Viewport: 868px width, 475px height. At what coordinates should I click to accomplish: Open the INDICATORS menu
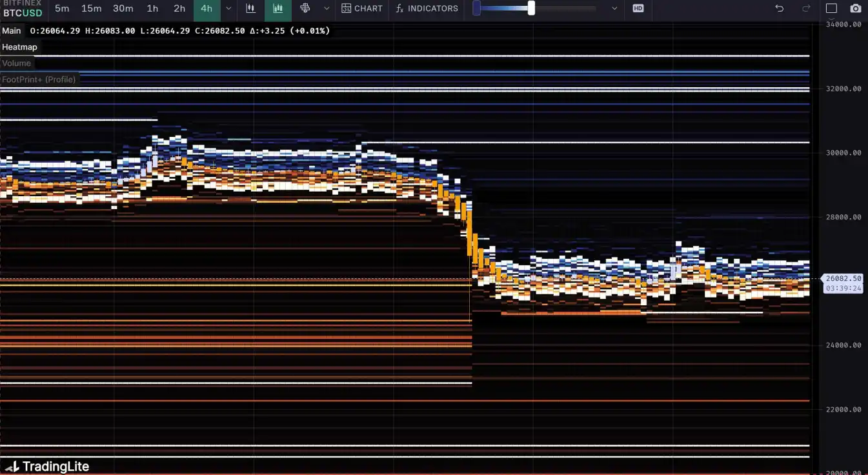coord(427,8)
